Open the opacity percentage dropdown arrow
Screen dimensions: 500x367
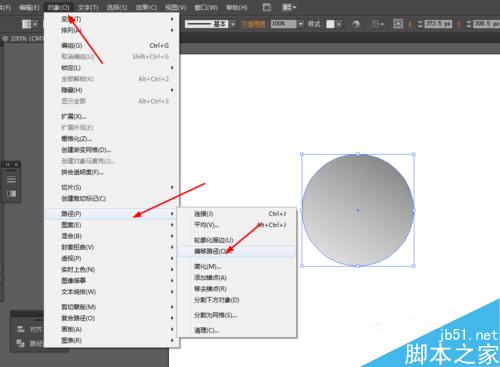tap(301, 24)
